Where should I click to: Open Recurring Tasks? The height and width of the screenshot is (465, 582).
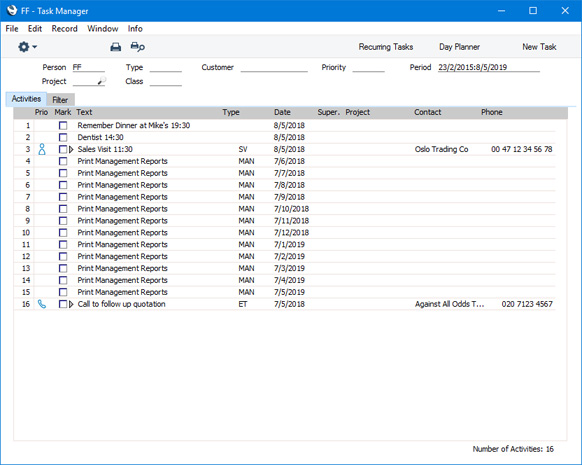pyautogui.click(x=386, y=47)
